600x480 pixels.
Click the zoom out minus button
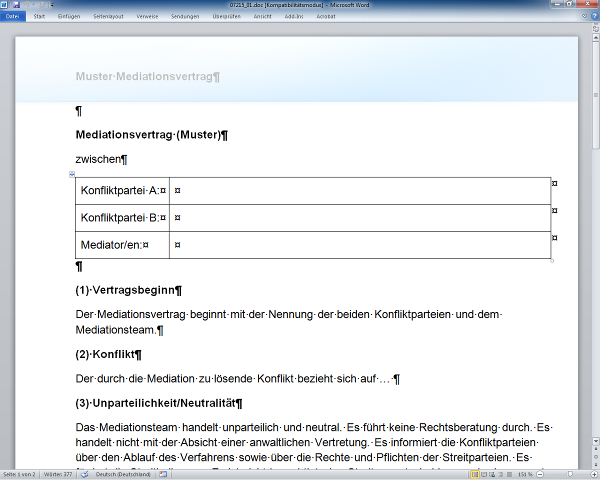[x=539, y=473]
